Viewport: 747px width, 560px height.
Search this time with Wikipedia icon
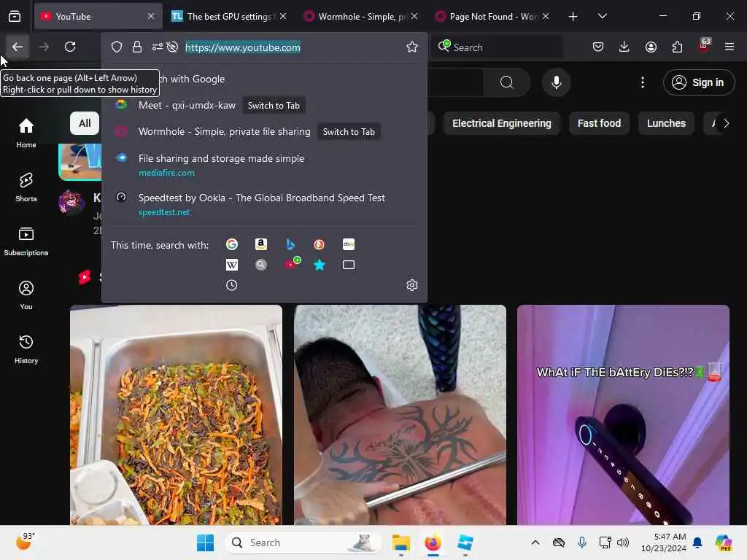(x=232, y=265)
